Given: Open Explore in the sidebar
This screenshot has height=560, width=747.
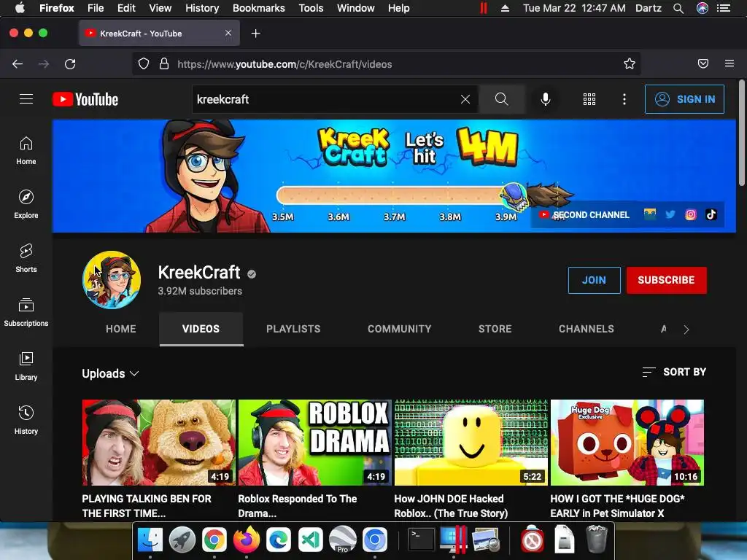Looking at the screenshot, I should point(26,204).
